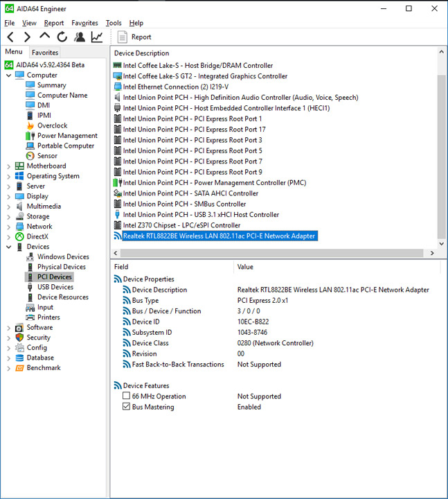
Task: Collapse the Computer tree node
Action: click(x=8, y=76)
